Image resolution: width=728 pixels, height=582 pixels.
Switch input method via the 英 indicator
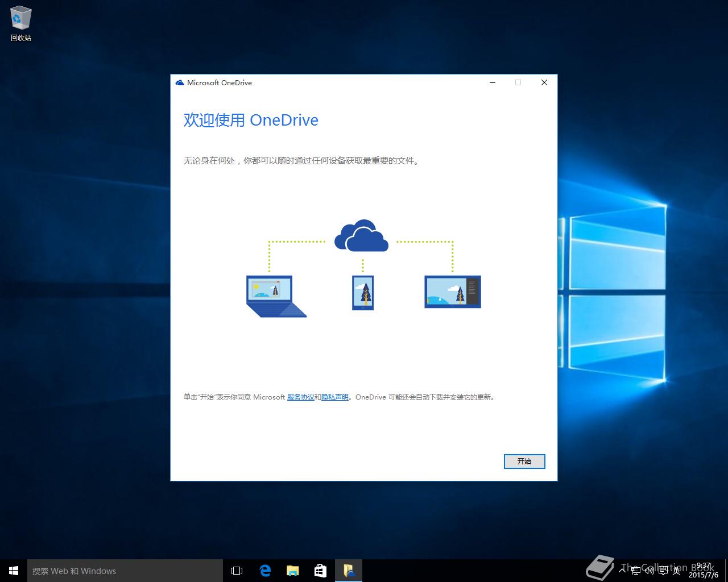point(676,571)
